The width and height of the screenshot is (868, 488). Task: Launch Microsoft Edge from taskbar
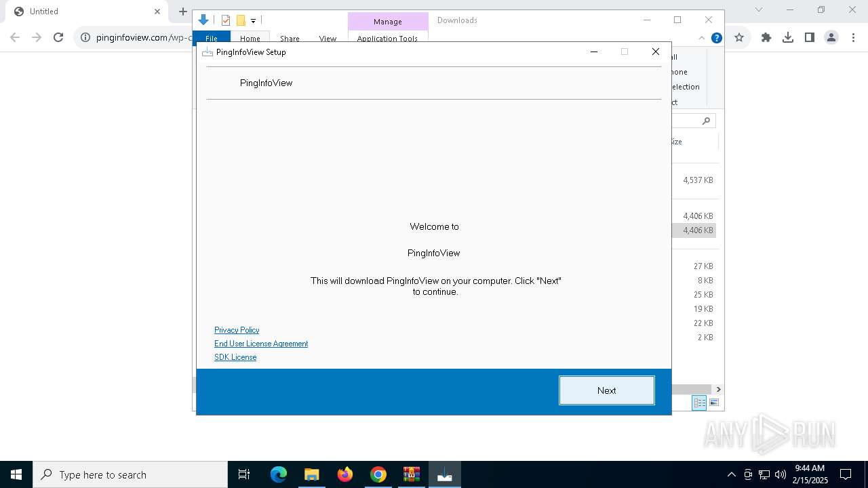[279, 474]
